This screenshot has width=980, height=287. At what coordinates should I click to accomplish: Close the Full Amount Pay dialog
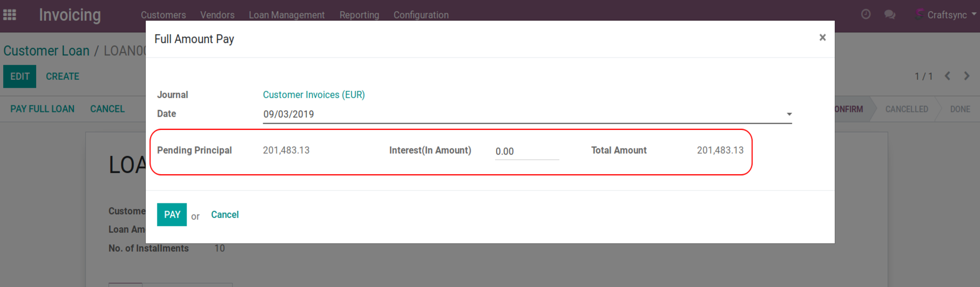coord(822,37)
